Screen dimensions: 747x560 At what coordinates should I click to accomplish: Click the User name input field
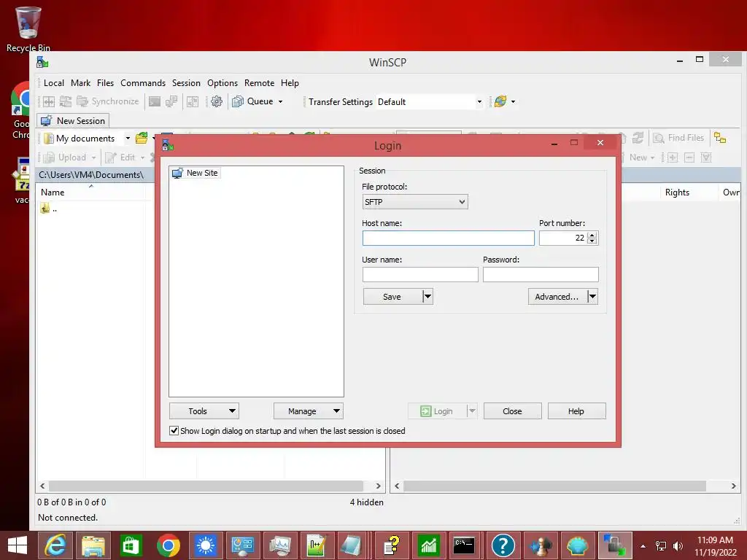pos(420,274)
